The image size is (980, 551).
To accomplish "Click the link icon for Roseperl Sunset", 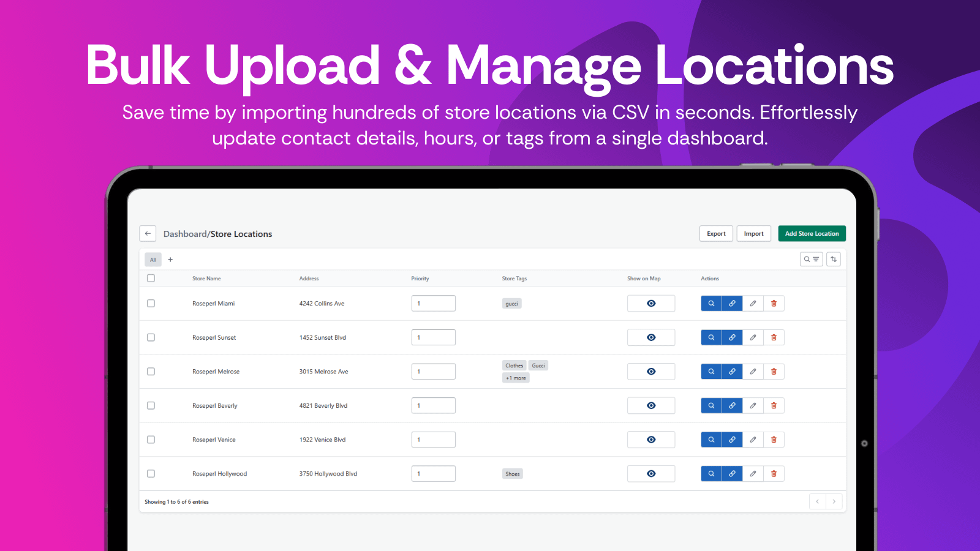I will 732,338.
